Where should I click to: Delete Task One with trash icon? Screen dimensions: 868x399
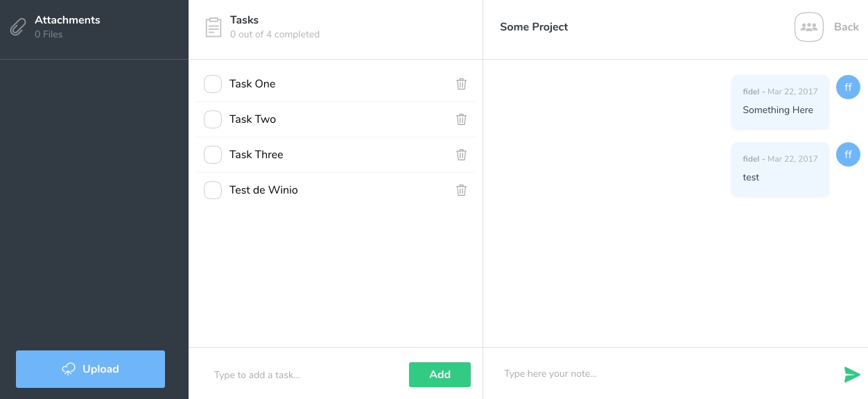click(x=461, y=84)
